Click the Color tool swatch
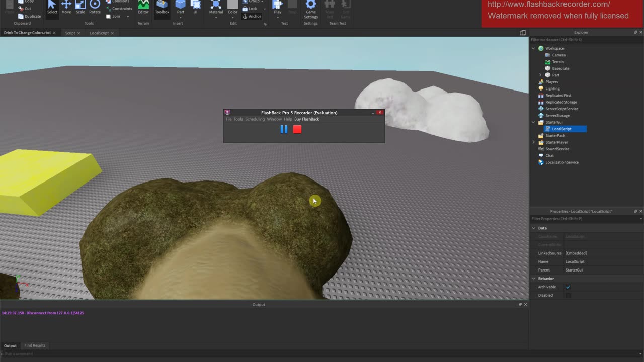Image resolution: width=644 pixels, height=362 pixels. click(232, 5)
